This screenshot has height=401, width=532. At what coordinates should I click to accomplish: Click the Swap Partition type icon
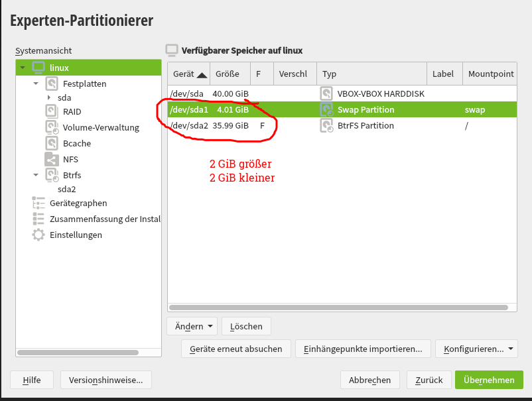point(327,109)
